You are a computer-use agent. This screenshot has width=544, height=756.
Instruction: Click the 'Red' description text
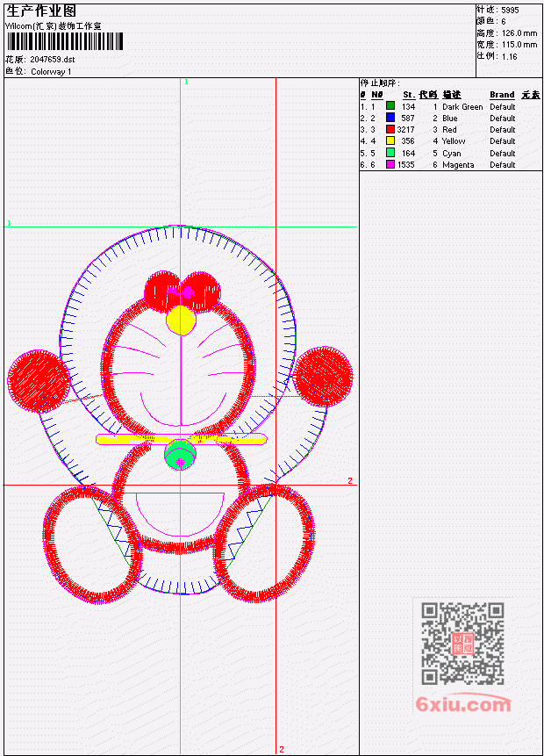click(449, 130)
